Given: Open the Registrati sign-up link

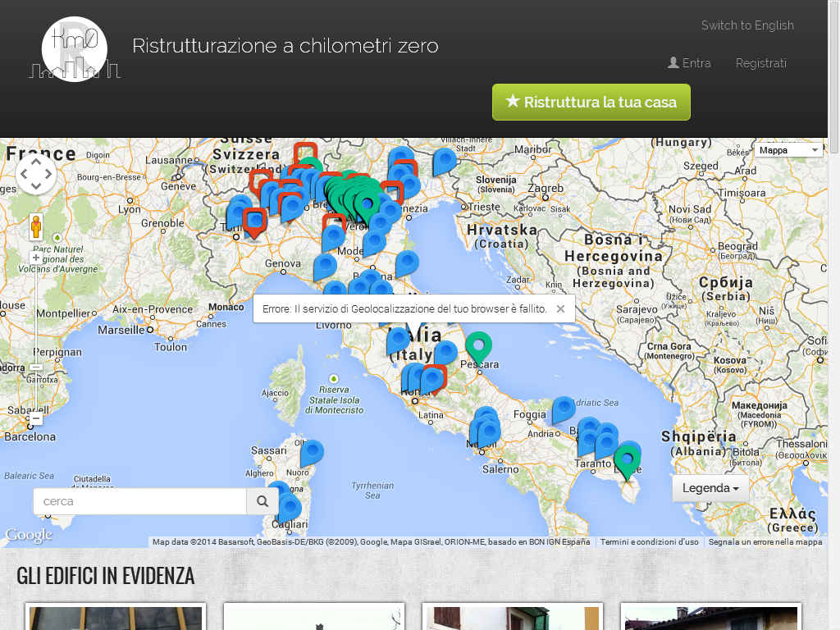Looking at the screenshot, I should coord(760,62).
